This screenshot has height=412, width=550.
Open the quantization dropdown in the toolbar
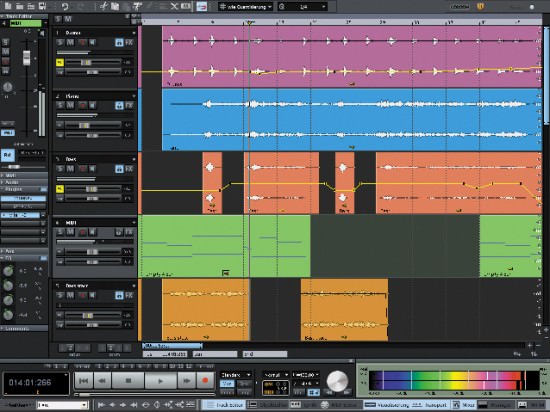pyautogui.click(x=245, y=6)
